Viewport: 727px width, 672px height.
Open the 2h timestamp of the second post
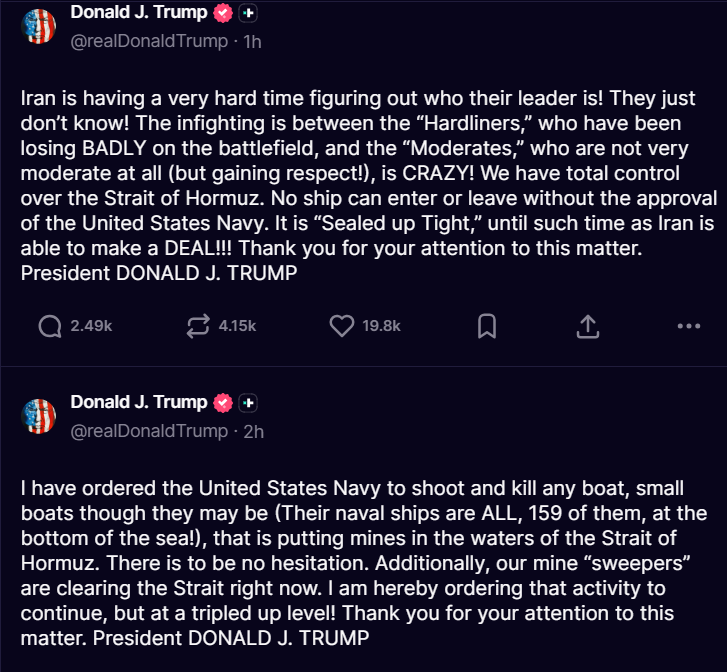click(254, 431)
